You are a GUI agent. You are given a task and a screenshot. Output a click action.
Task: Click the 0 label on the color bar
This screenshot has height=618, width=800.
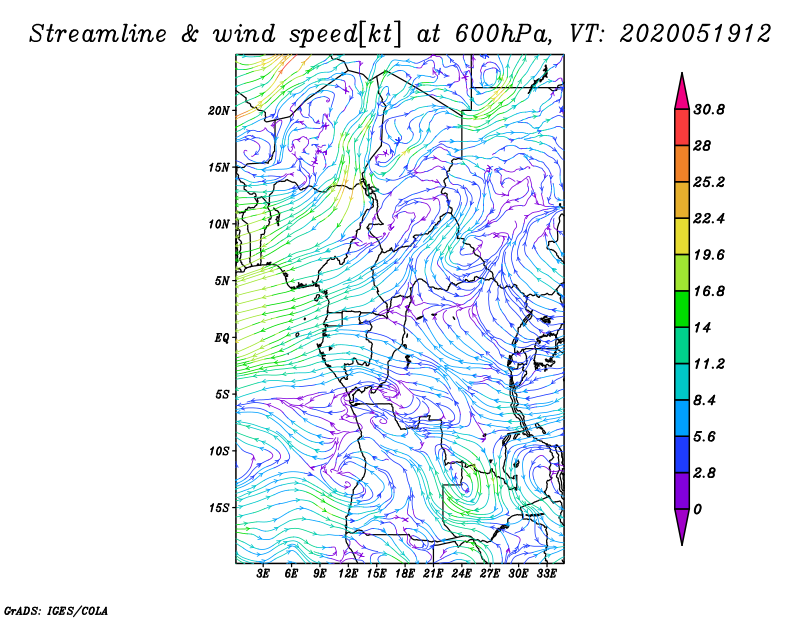[698, 509]
